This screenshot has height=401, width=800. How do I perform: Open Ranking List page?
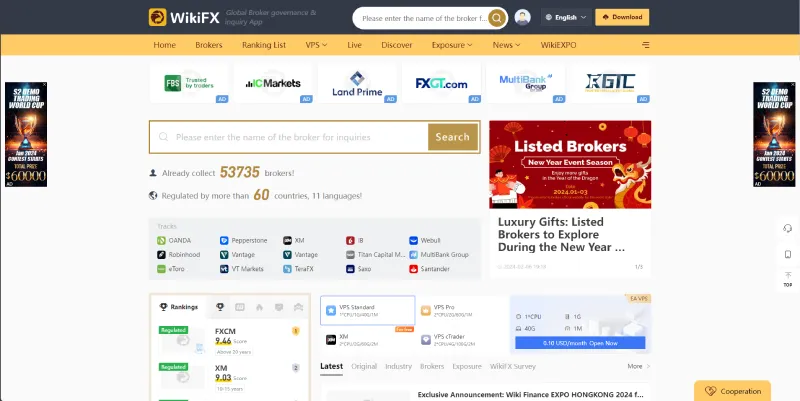coord(264,45)
